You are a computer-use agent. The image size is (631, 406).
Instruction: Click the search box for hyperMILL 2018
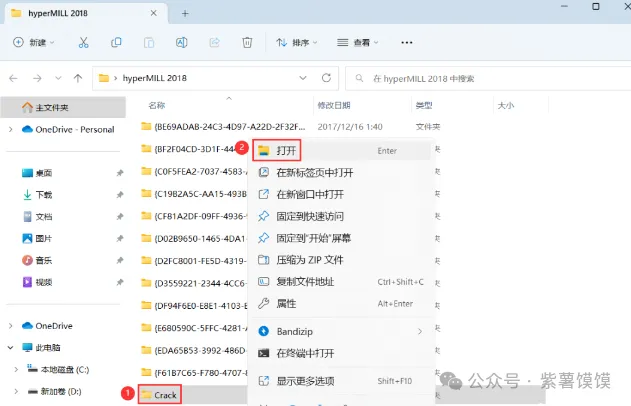point(485,78)
